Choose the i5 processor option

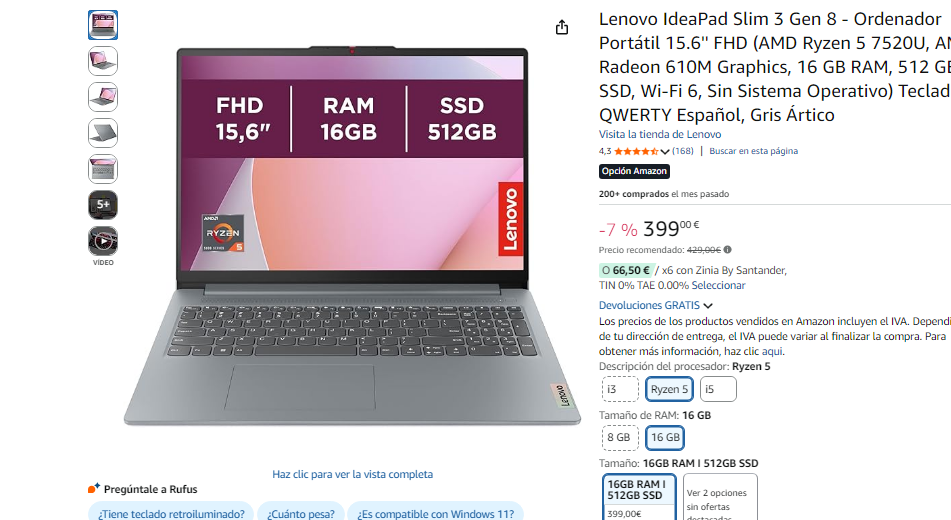pyautogui.click(x=718, y=389)
